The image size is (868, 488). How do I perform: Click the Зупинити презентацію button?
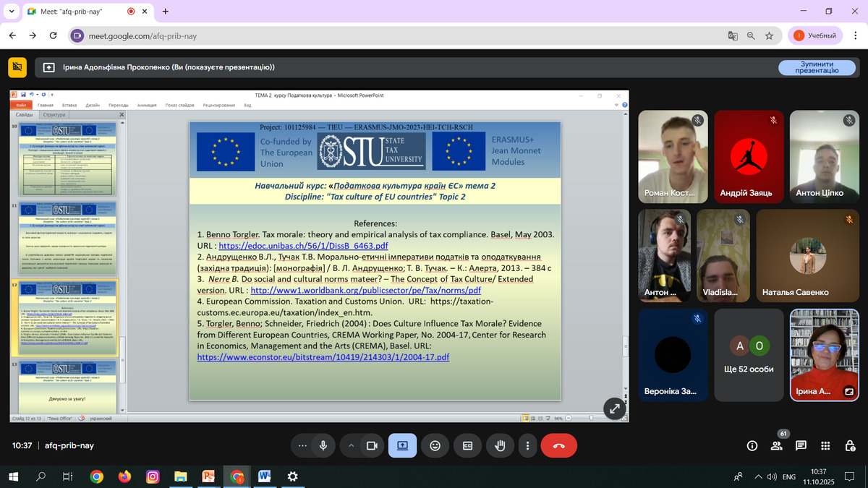(x=817, y=67)
